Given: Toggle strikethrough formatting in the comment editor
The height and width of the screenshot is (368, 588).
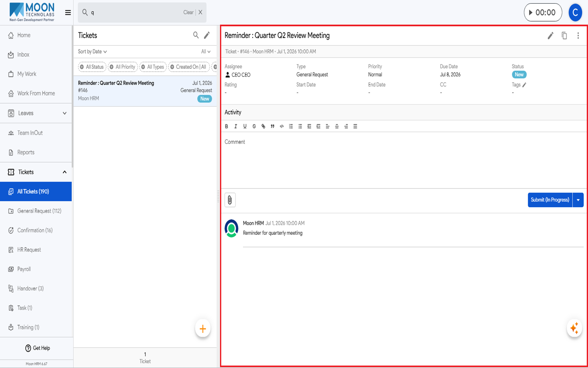Looking at the screenshot, I should (254, 126).
